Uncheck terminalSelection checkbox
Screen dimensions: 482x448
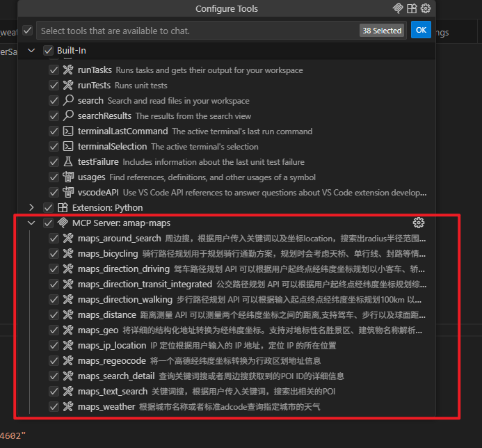pos(54,146)
